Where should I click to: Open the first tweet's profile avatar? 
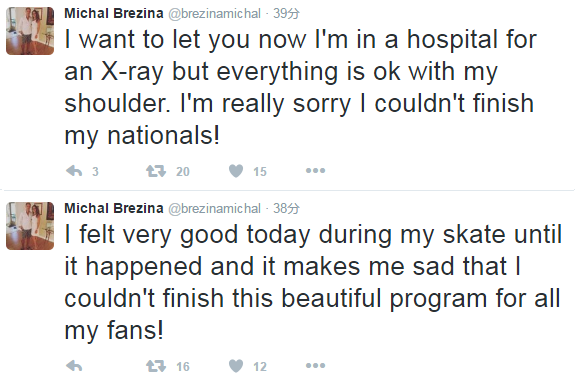point(30,31)
